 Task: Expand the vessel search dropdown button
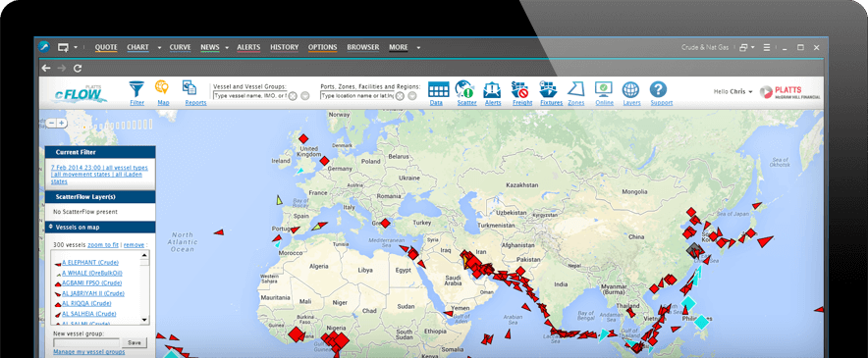[x=305, y=96]
